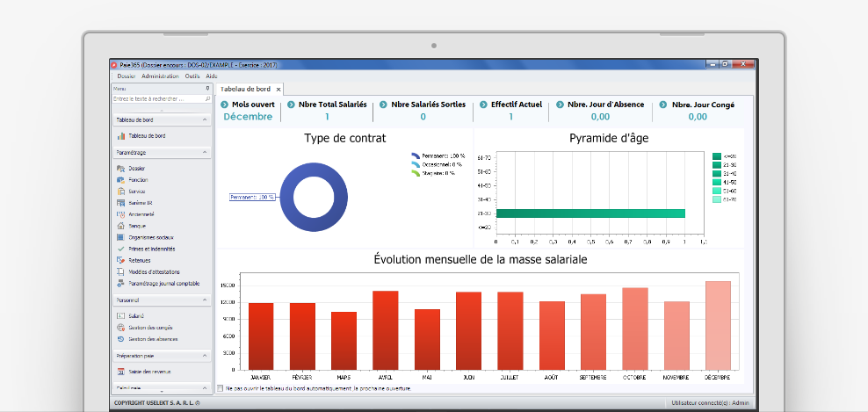
Task: Click the arrow icon beside Nbre. Jour d'Absence
Action: pos(561,105)
